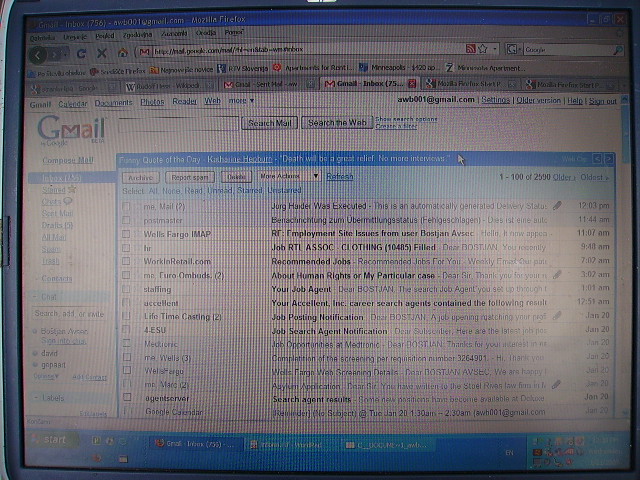
Task: Switch to Rudolf Hess Wikipedia tab
Action: click(169, 86)
